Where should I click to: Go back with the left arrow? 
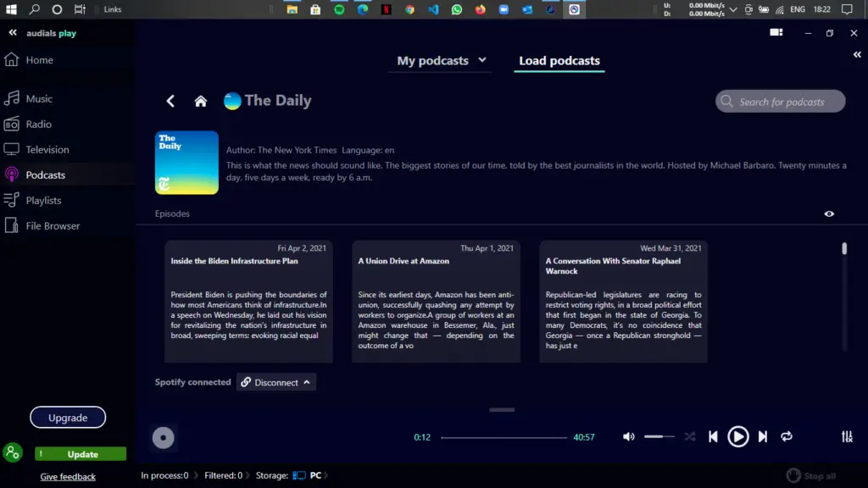(170, 102)
